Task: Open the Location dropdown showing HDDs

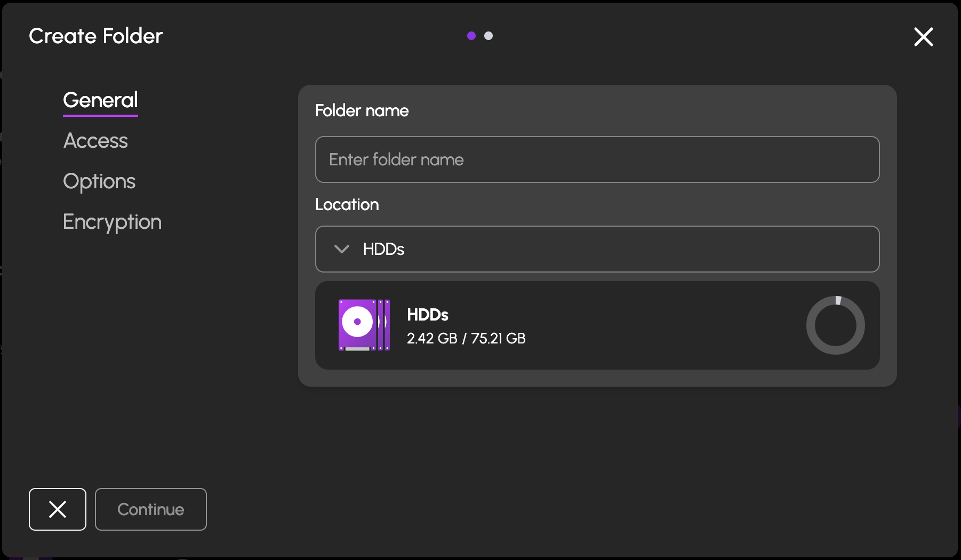Action: pos(597,249)
